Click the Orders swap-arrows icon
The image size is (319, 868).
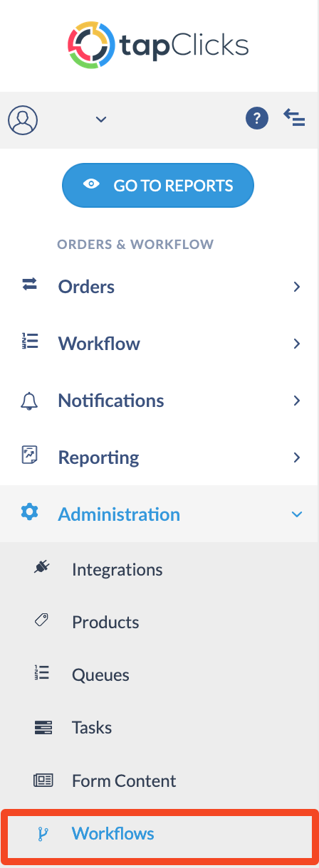pos(29,285)
